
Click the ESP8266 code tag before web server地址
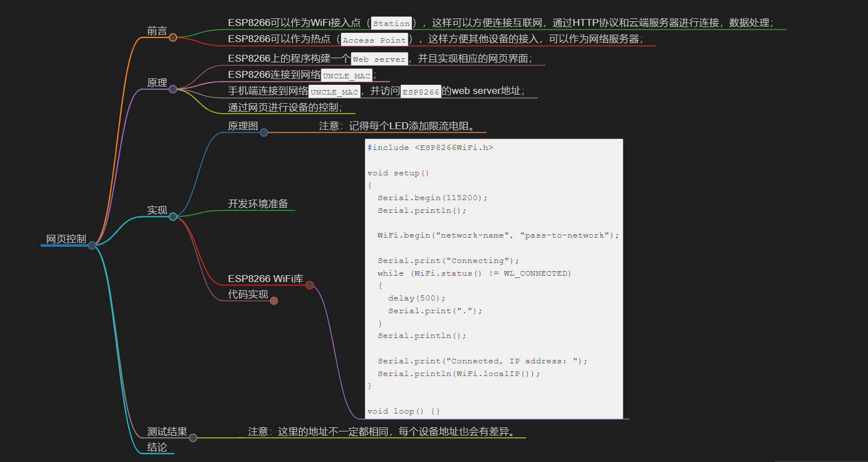[x=421, y=92]
